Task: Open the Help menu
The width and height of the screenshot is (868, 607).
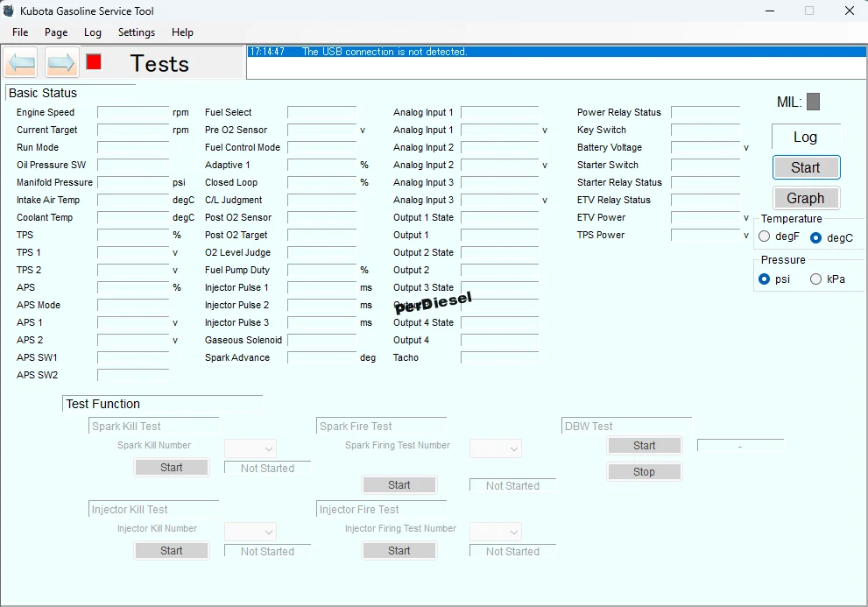Action: (182, 32)
